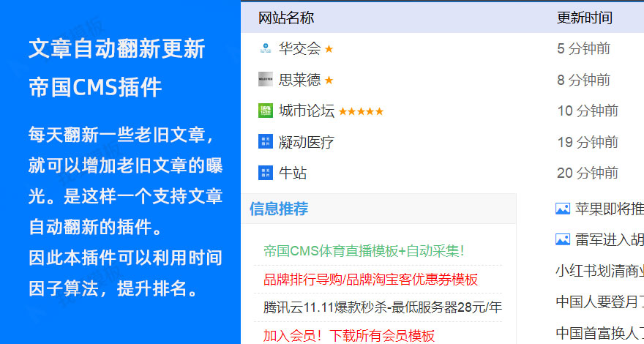Screen dimensions: 644x344
Task: Click the star next to 华交会
Action: [x=329, y=49]
